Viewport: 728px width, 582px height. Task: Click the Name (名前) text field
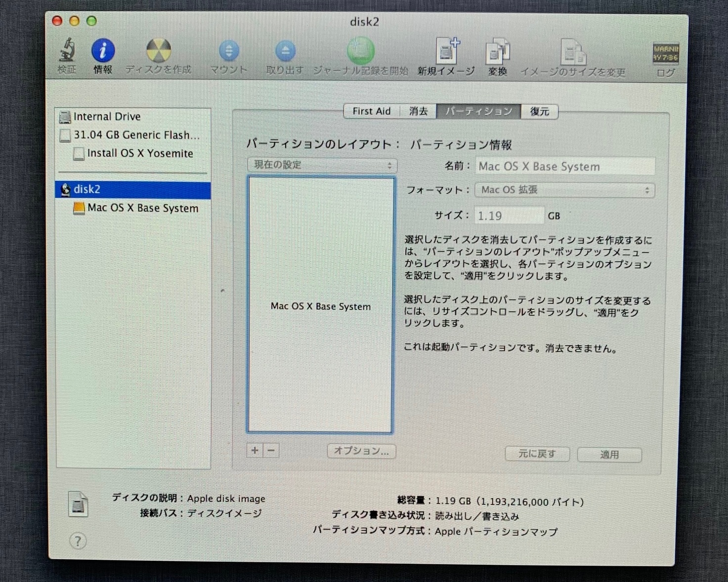565,166
